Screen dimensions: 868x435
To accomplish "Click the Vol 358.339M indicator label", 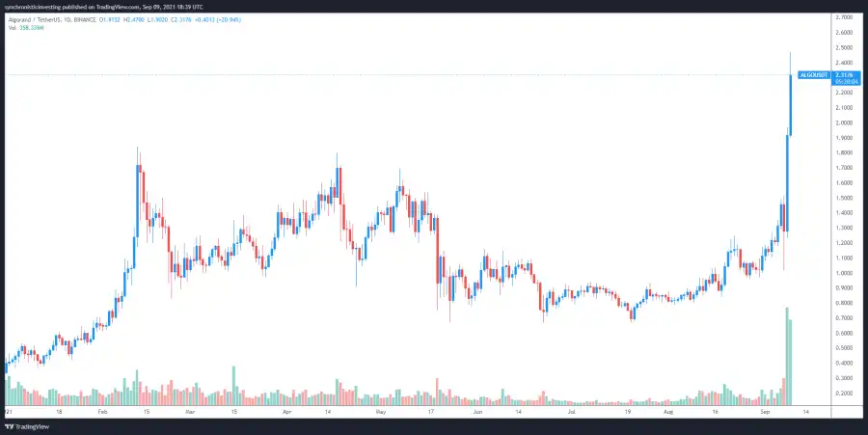I will [x=25, y=28].
